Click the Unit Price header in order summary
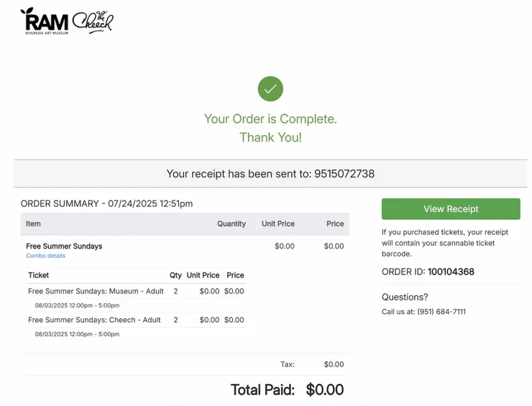Screen dimensions: 532x406 point(278,223)
